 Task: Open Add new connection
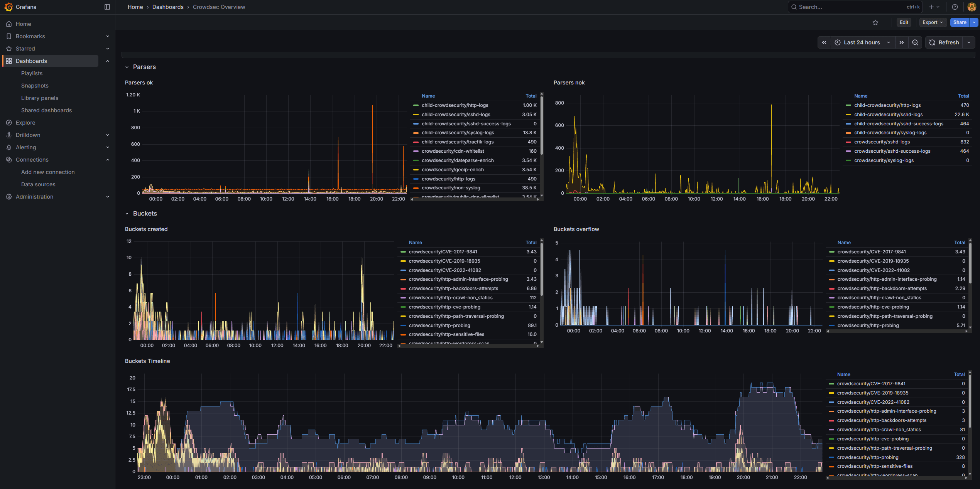[47, 172]
